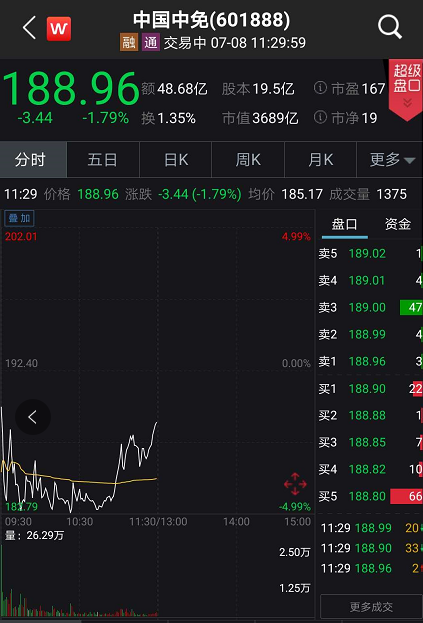Switch to the 五日 chart tab

click(x=103, y=160)
